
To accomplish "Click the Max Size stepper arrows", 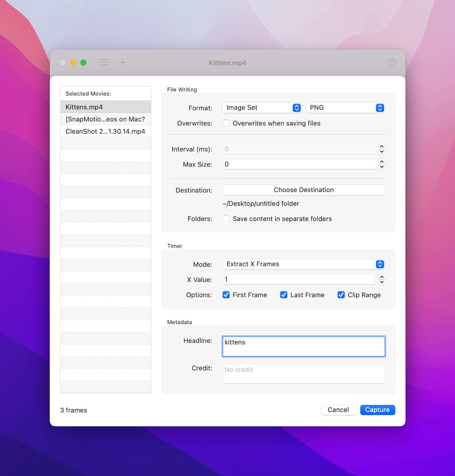I will click(382, 164).
